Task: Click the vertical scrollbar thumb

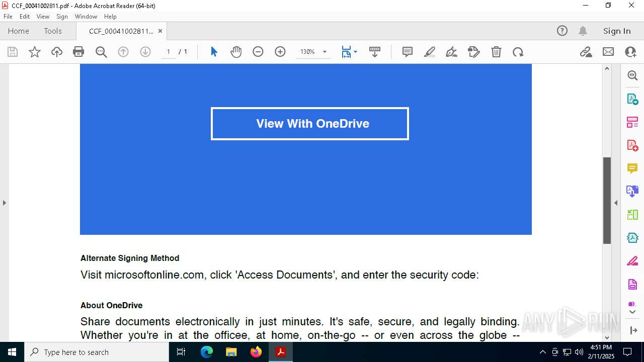Action: (x=607, y=201)
